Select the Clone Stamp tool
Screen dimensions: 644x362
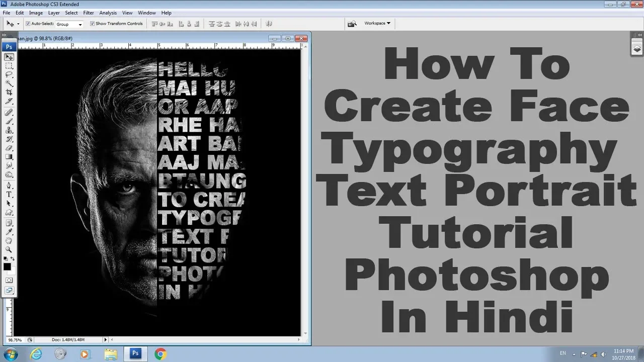[x=9, y=130]
